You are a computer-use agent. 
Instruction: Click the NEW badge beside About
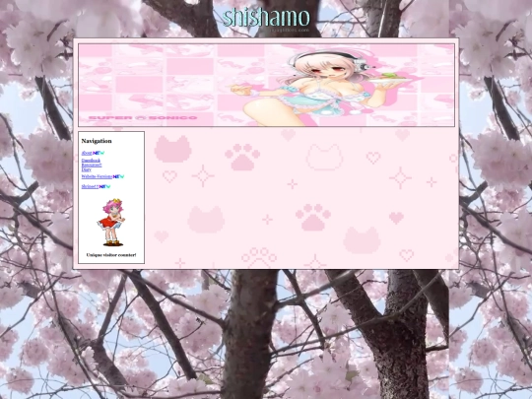99,153
